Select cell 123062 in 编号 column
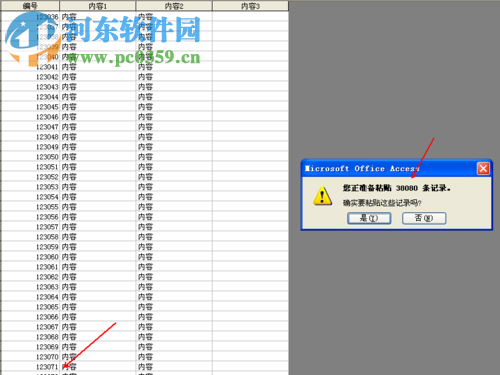500x375 pixels. pyautogui.click(x=31, y=277)
